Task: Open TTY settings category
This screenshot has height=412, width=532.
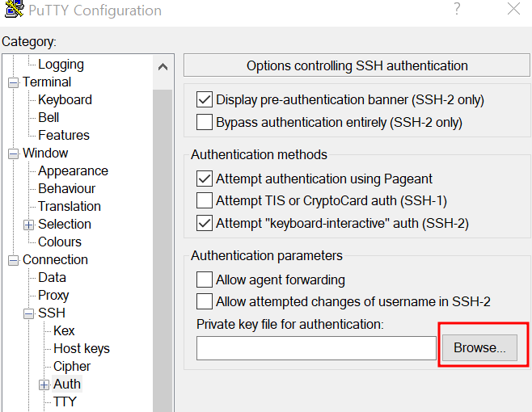Action: pyautogui.click(x=65, y=401)
